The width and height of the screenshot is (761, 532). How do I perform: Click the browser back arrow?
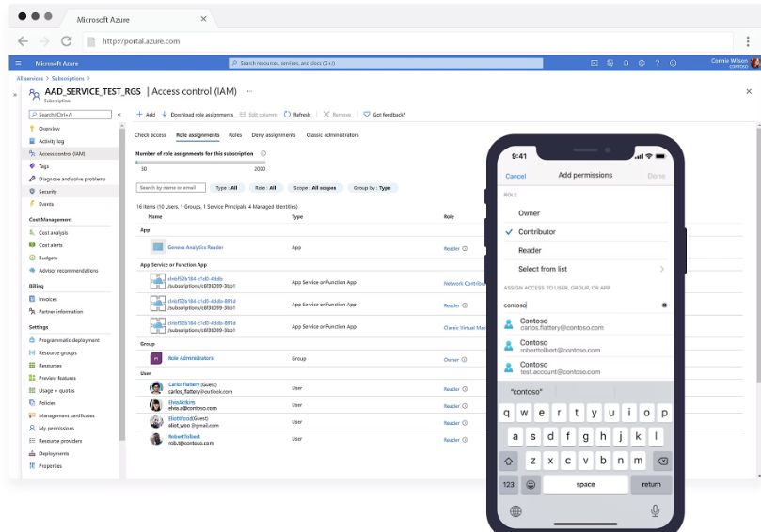point(23,41)
